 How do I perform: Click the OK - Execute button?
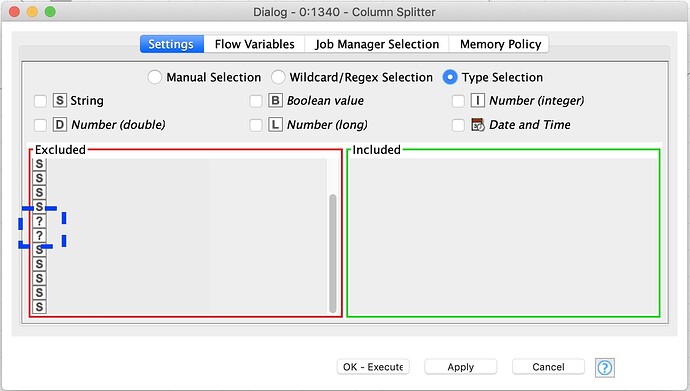click(x=373, y=367)
